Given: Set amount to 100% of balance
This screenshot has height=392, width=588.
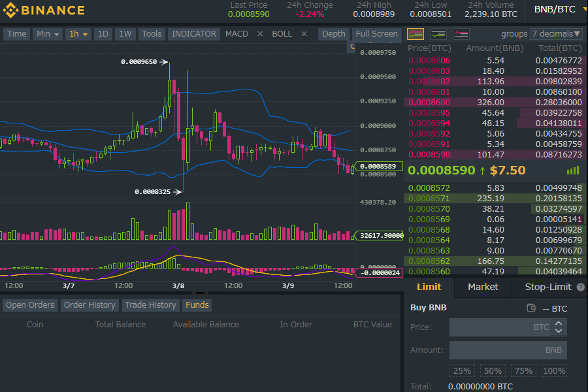Looking at the screenshot, I should (x=554, y=370).
